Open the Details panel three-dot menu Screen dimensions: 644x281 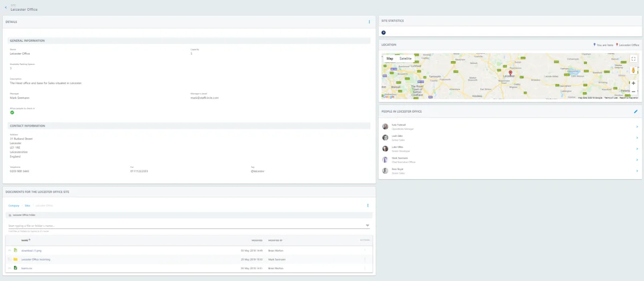point(369,22)
